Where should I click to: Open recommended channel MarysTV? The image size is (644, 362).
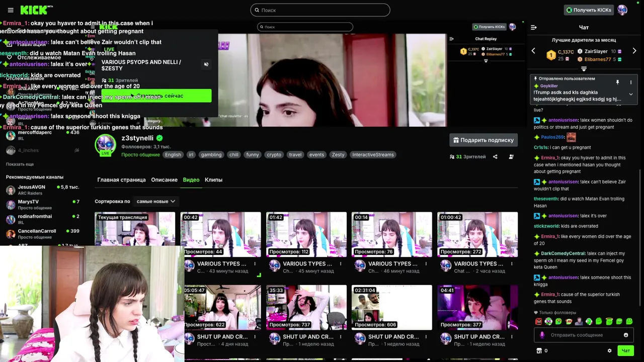pos(43,204)
